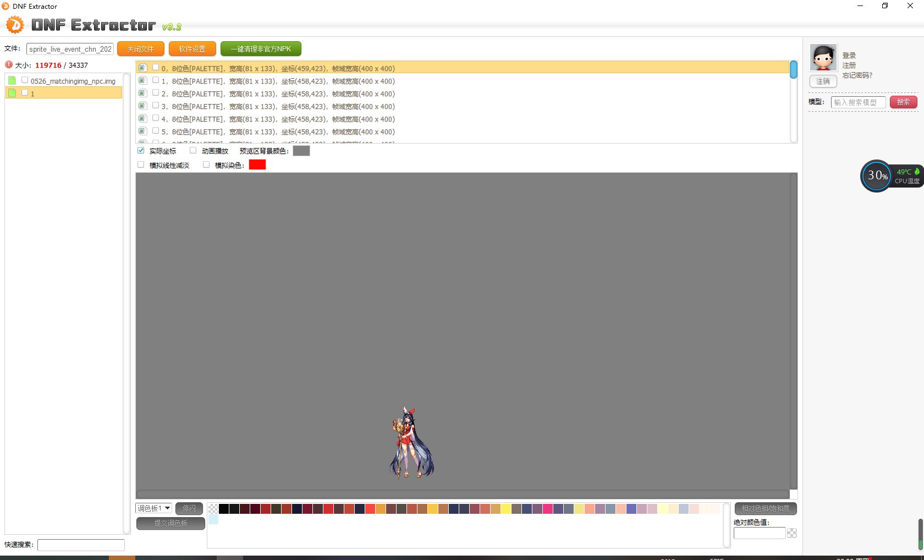924x560 pixels.
Task: Click the DNF Extractor orange logo icon
Action: (x=15, y=25)
